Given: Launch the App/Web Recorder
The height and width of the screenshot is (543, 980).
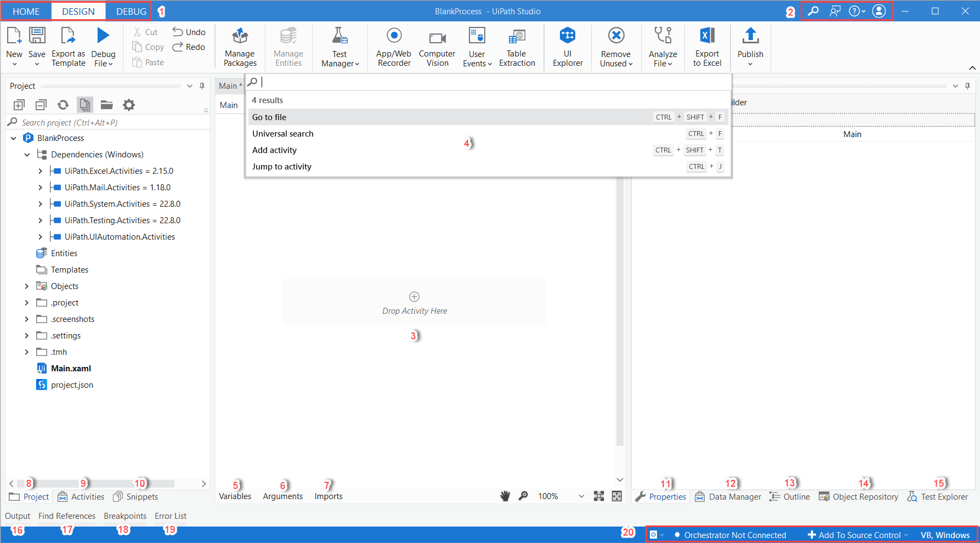Looking at the screenshot, I should coord(393,47).
